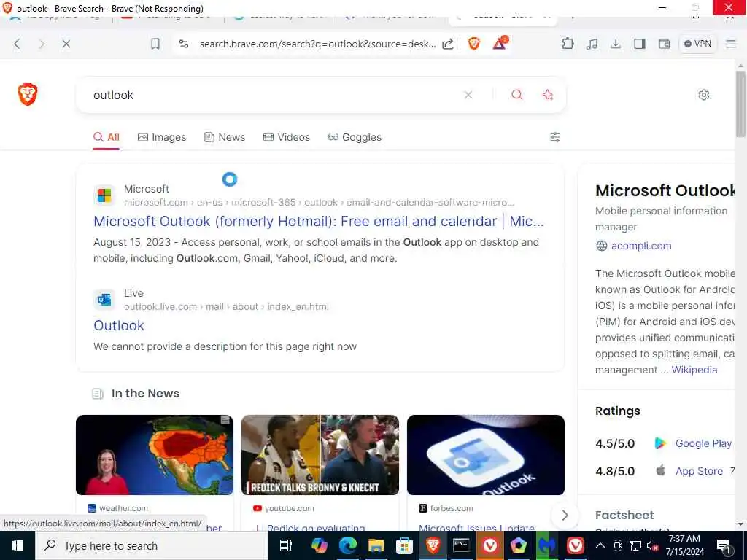The image size is (747, 560).
Task: Open Task View on the taskbar
Action: (285, 545)
